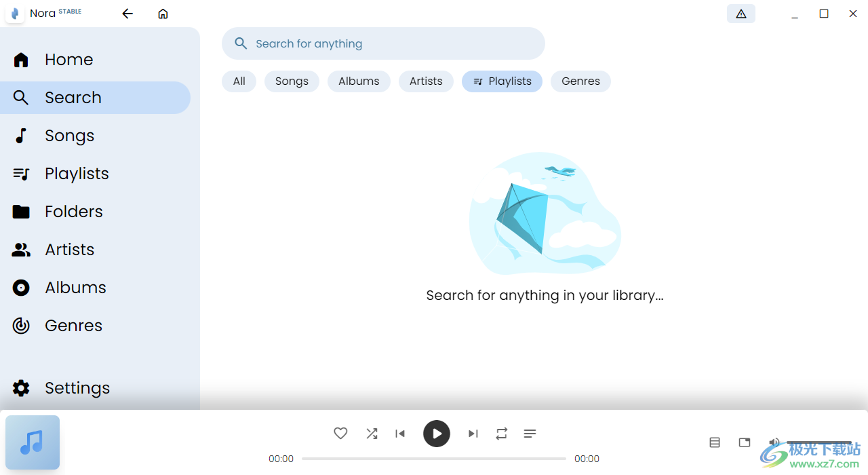Skip to previous track
The image size is (868, 475).
pyautogui.click(x=400, y=434)
